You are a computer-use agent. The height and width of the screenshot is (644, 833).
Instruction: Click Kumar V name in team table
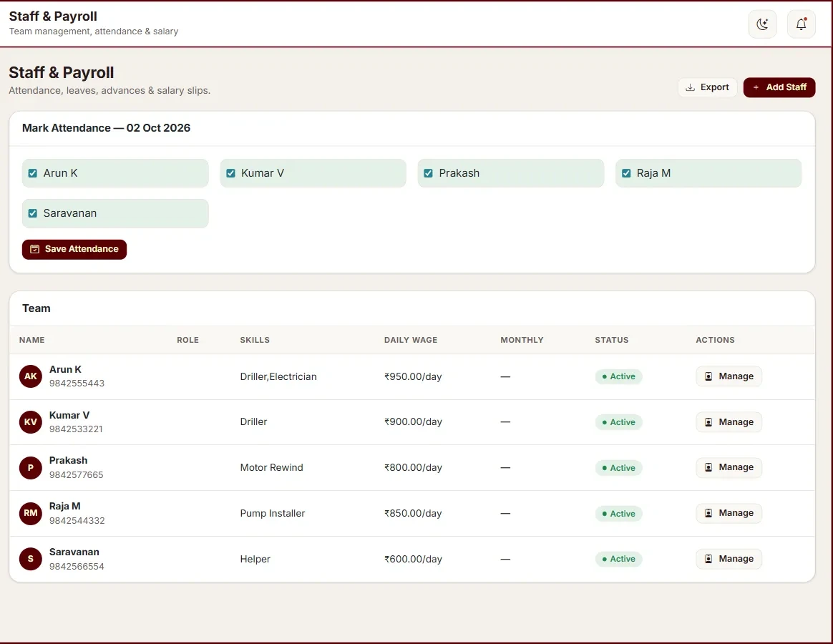(69, 415)
